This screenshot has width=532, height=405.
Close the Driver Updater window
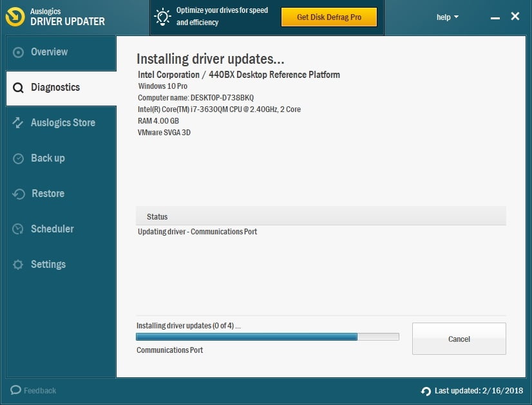(x=515, y=16)
